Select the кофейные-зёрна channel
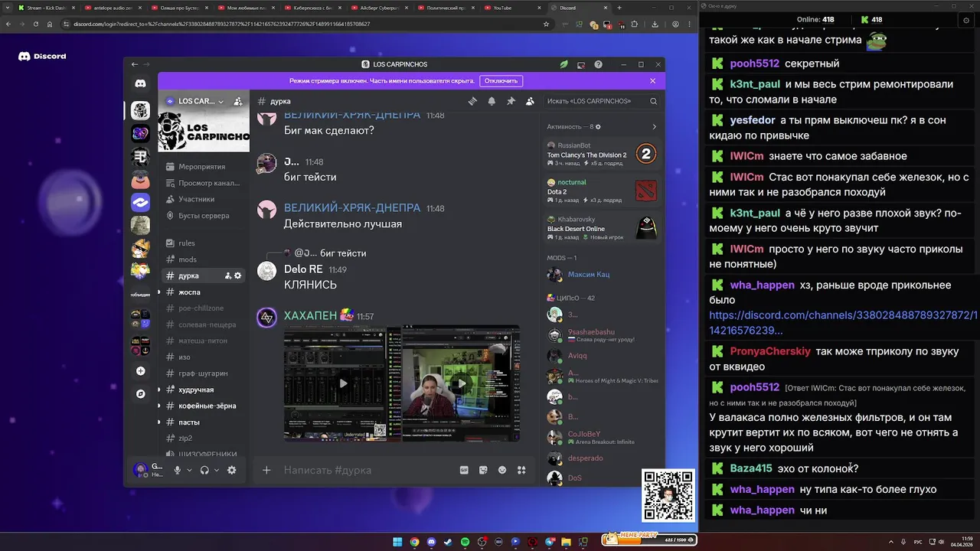The width and height of the screenshot is (980, 551). 203,406
